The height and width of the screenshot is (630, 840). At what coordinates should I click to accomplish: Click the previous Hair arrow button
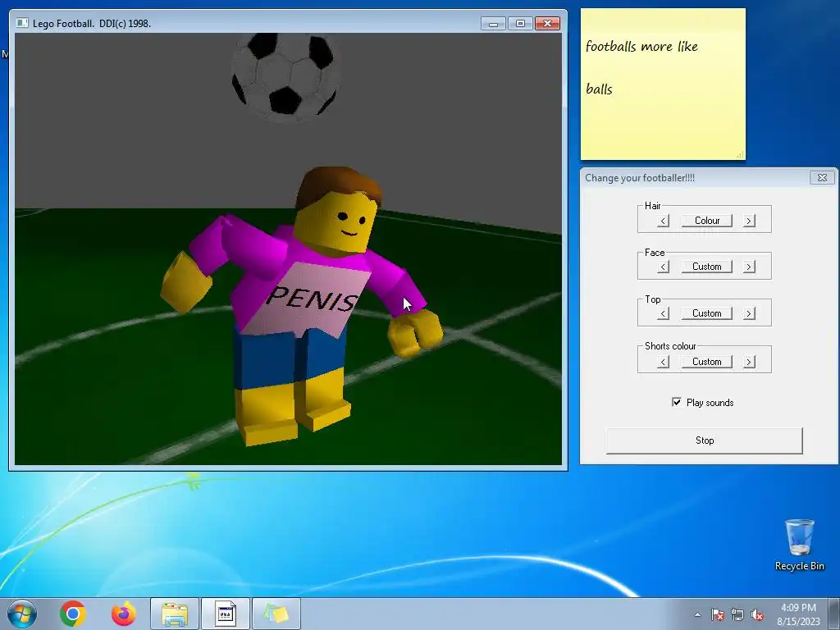[663, 221]
